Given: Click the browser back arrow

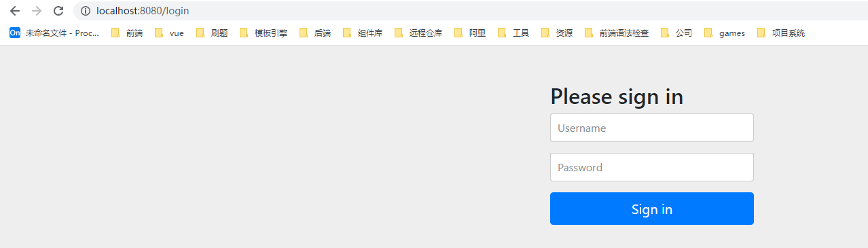Looking at the screenshot, I should 15,11.
